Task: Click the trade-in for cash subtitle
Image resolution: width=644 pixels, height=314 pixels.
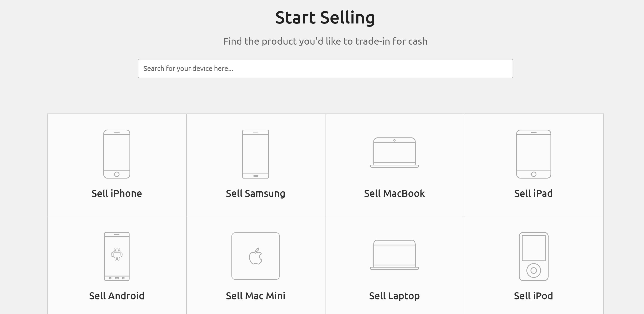Action: click(325, 41)
